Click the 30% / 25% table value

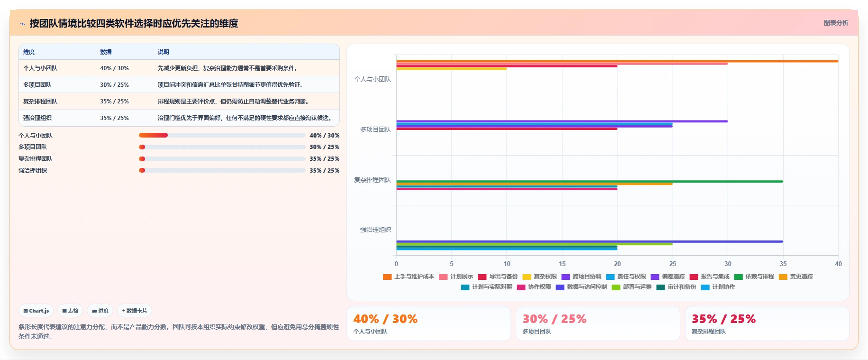(114, 85)
